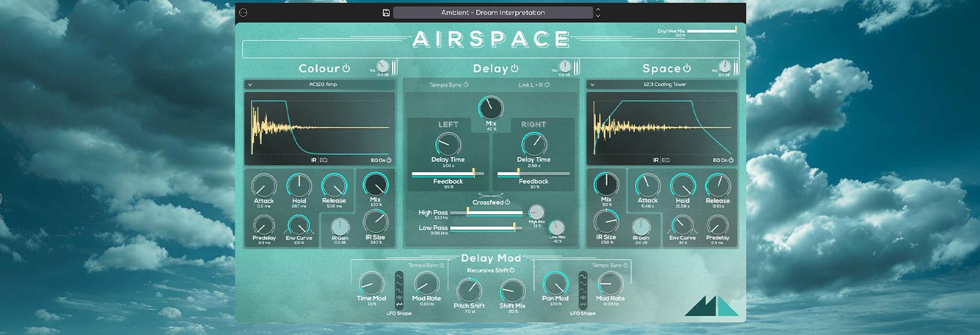
Task: Switch to the IR tab in Colour
Action: pyautogui.click(x=314, y=159)
